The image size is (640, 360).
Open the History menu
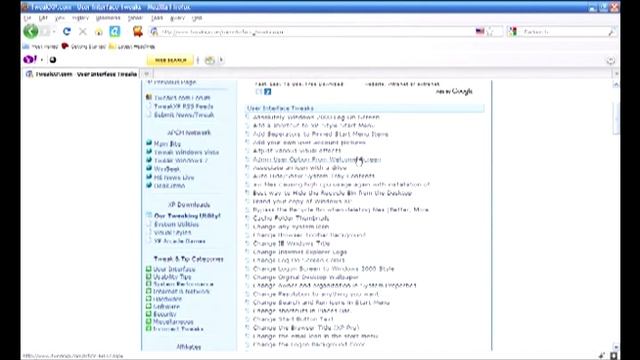click(80, 18)
